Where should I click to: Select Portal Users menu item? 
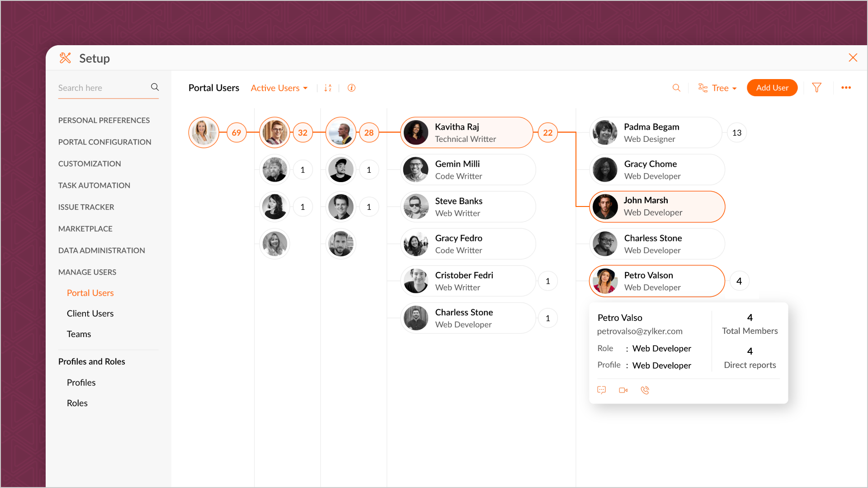pyautogui.click(x=90, y=292)
